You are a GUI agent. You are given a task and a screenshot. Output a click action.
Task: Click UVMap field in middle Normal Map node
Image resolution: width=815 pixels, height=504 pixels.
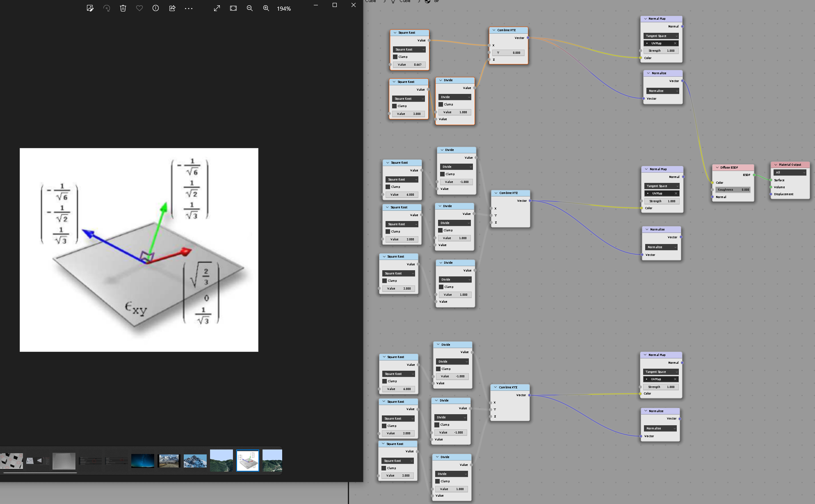660,194
